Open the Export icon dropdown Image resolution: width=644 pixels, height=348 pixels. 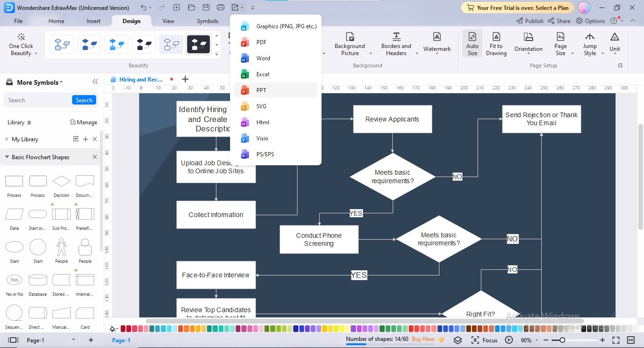[237, 8]
